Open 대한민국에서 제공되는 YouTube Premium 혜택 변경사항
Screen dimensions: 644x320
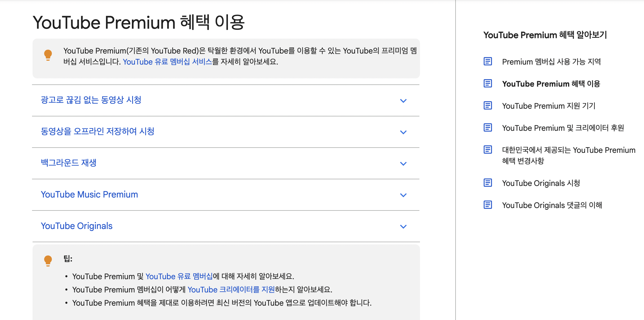coord(569,155)
